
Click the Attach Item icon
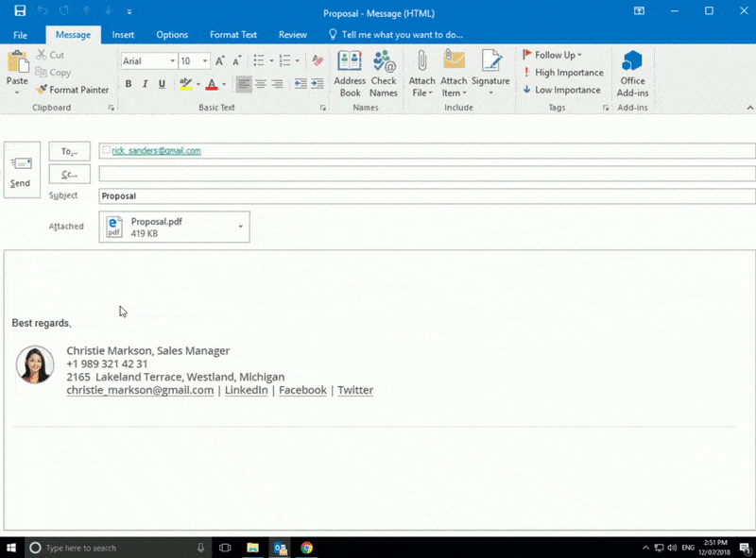tap(454, 74)
